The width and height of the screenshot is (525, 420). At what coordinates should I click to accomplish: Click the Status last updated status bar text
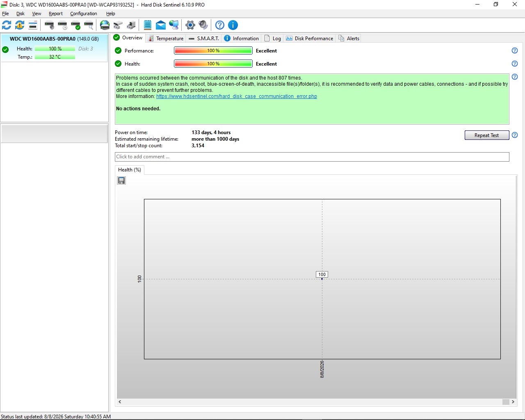pyautogui.click(x=56, y=417)
